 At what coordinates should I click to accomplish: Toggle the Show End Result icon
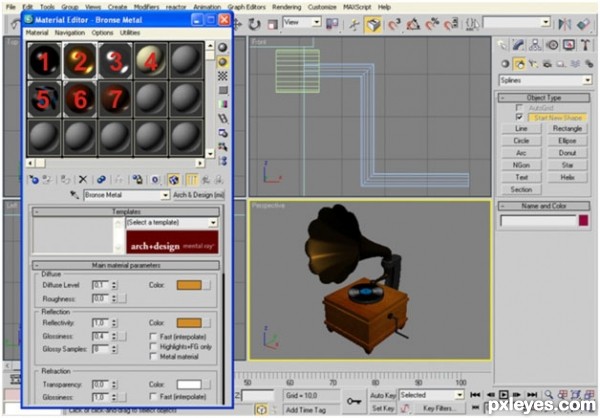(x=191, y=180)
